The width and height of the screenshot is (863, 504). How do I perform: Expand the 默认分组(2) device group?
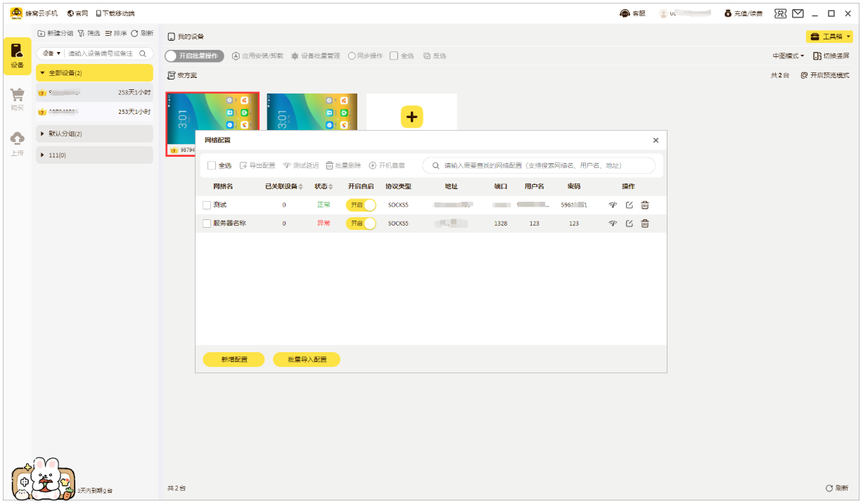[94, 134]
